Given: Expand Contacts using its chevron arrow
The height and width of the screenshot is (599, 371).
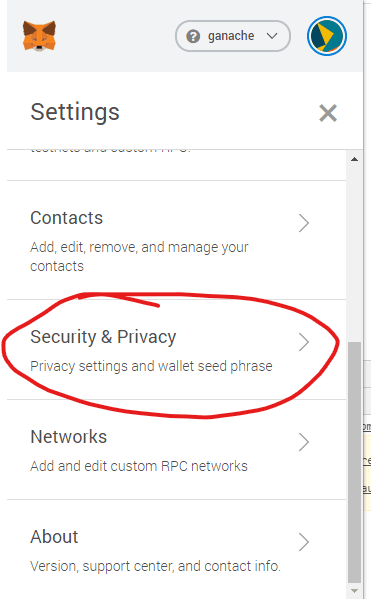Looking at the screenshot, I should point(304,223).
